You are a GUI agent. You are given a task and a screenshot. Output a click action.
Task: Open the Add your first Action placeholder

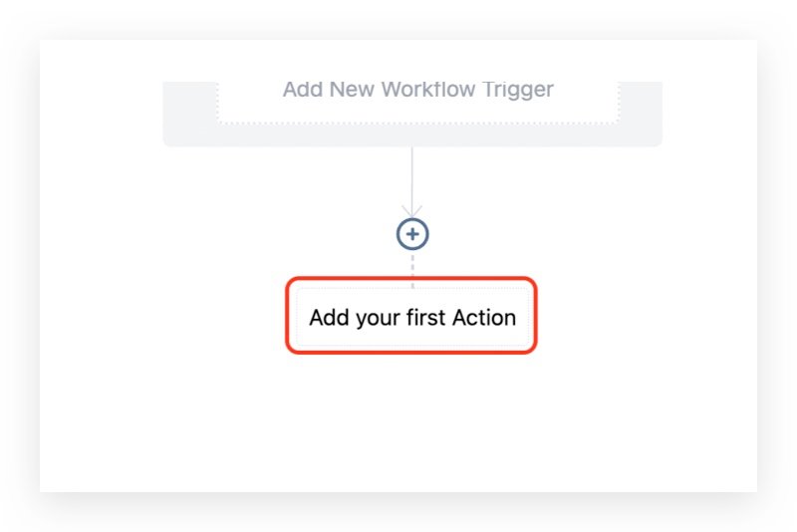click(x=412, y=318)
